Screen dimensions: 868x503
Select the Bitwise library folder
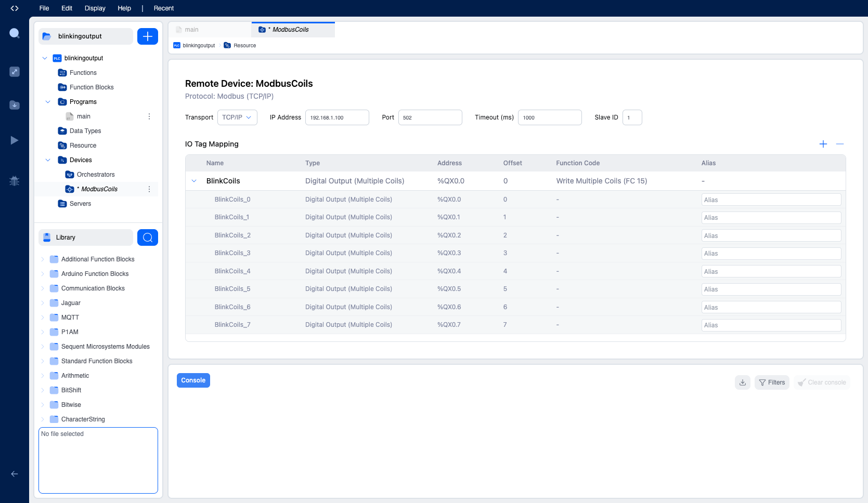coord(71,405)
